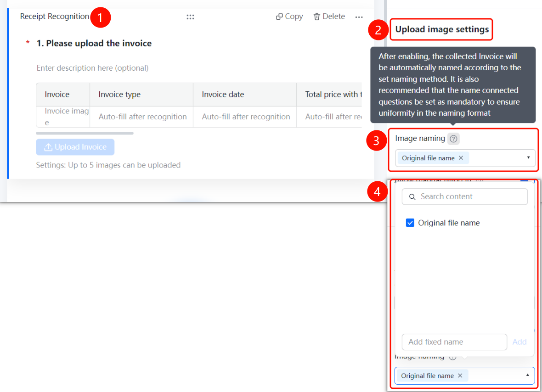Click the Add link beside fixed name field
Viewport: 542px width, 392px height.
coord(519,342)
